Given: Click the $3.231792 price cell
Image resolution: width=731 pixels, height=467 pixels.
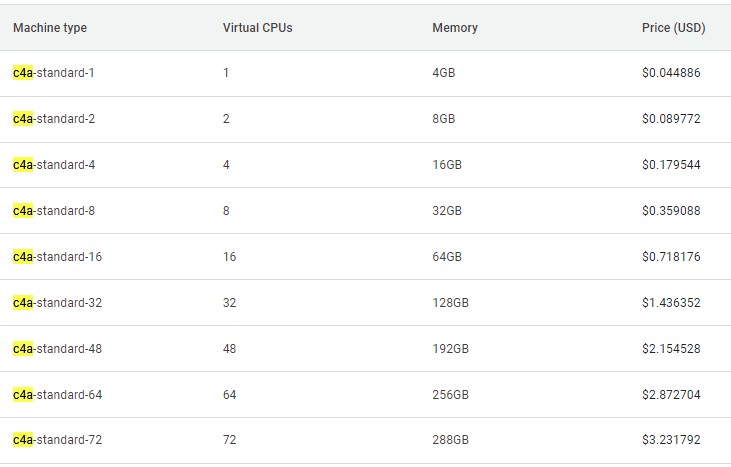Looking at the screenshot, I should 671,441.
